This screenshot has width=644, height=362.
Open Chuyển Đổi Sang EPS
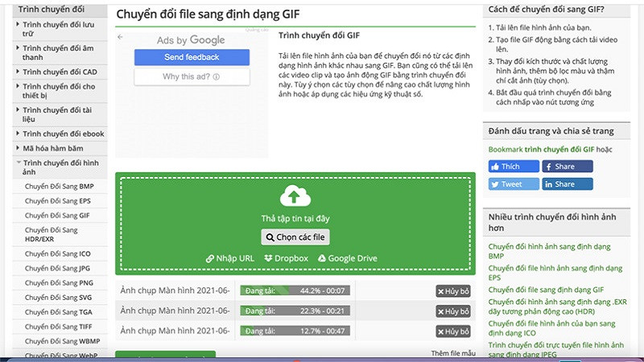(57, 201)
